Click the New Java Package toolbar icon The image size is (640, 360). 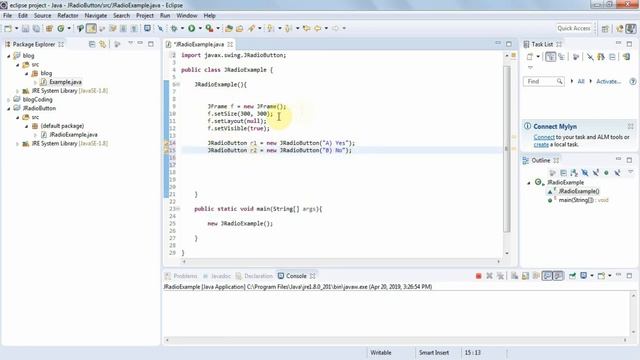click(49, 28)
